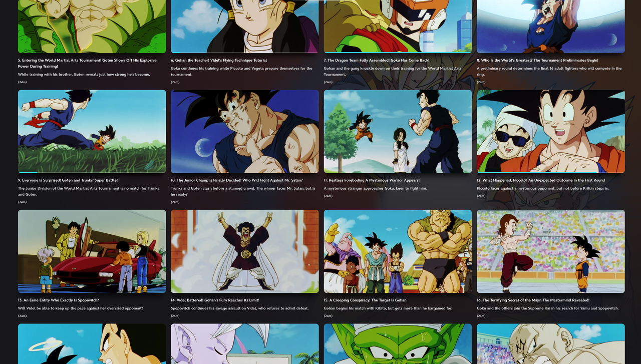
Task: Click description 'Goku continues his training while Piccolo and Vegeta...'
Action: 241,72
